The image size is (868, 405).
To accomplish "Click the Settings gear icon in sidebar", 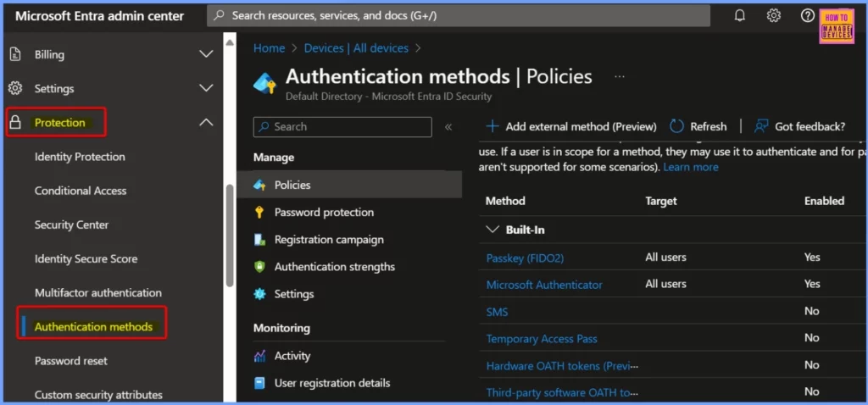I will [x=15, y=88].
